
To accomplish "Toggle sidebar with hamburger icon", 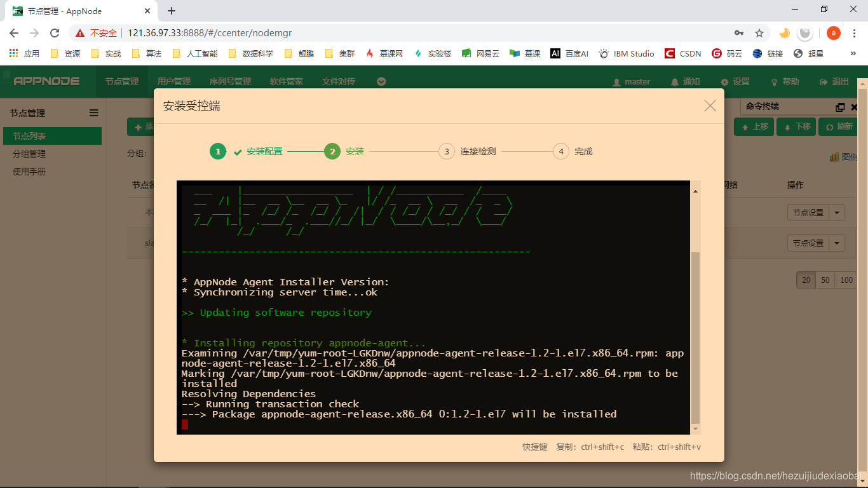I will (94, 113).
